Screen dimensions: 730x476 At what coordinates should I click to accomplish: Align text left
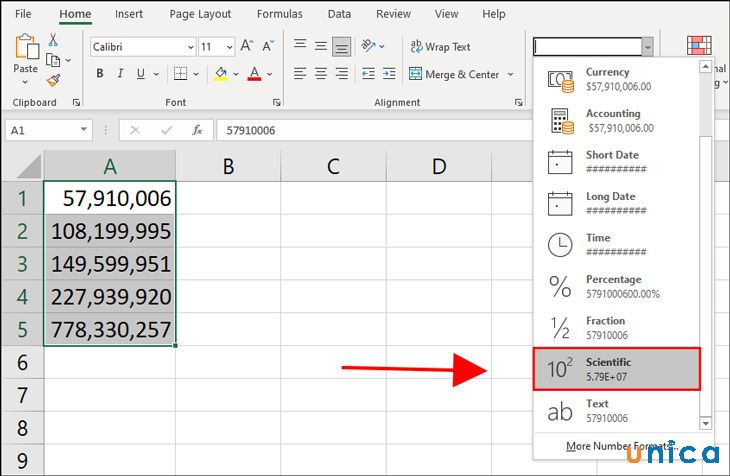click(x=300, y=74)
